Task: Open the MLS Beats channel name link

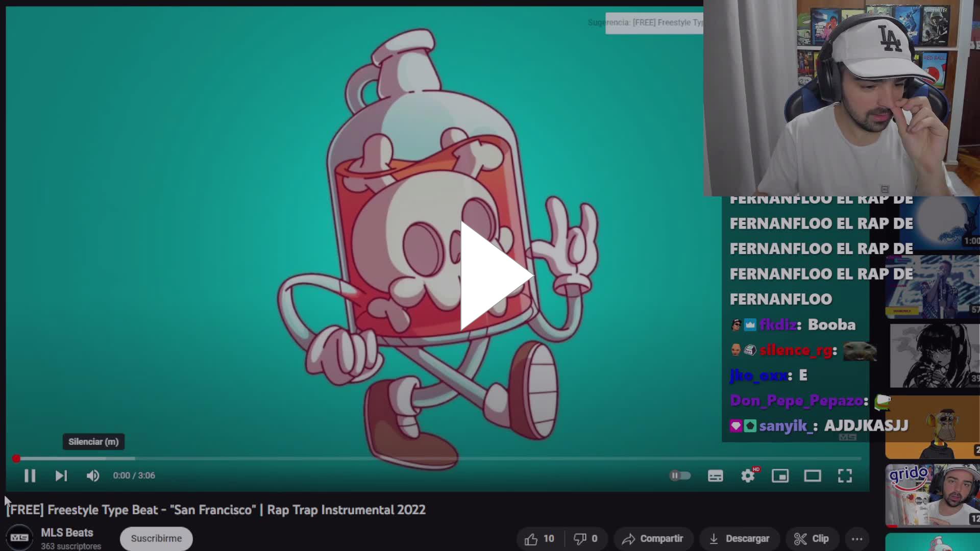Action: pyautogui.click(x=67, y=532)
